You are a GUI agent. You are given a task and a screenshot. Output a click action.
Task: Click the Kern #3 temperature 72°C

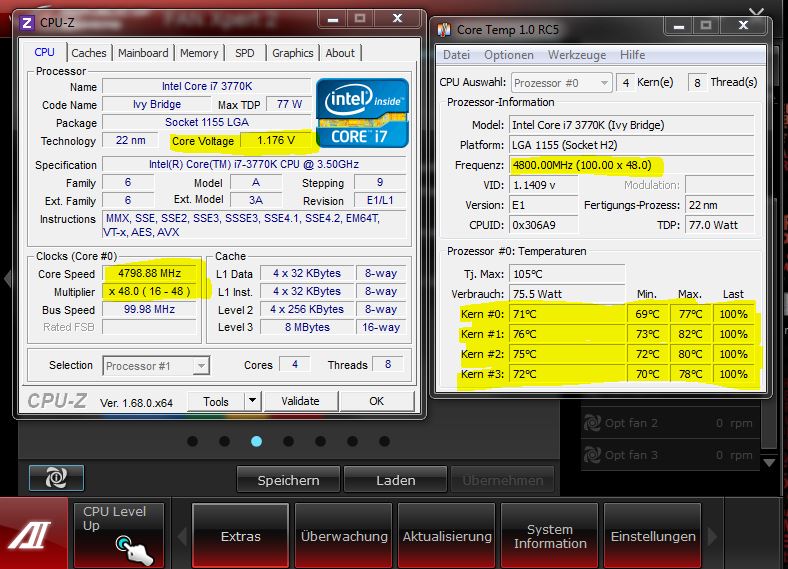[x=567, y=374]
